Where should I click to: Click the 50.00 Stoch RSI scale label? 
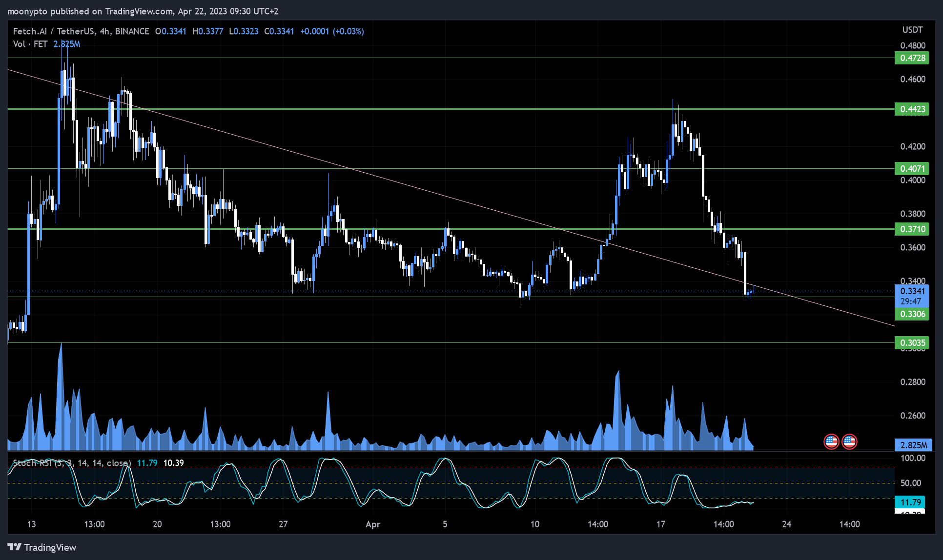point(911,483)
